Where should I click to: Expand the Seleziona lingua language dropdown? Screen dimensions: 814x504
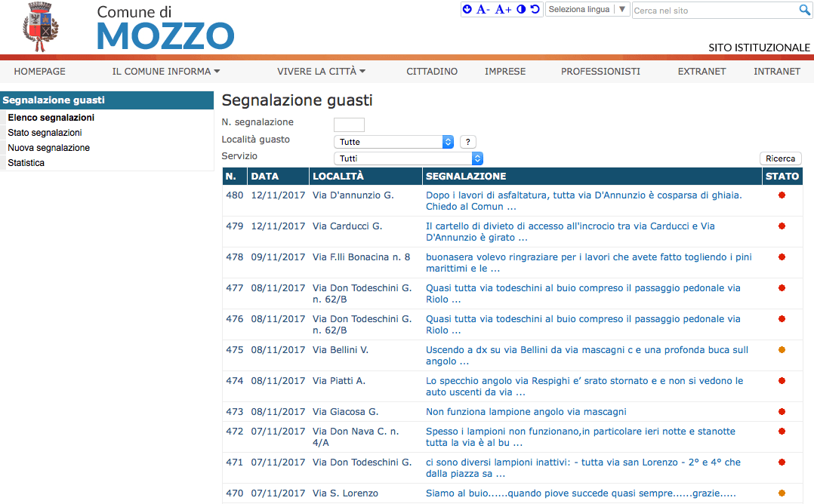coord(587,9)
